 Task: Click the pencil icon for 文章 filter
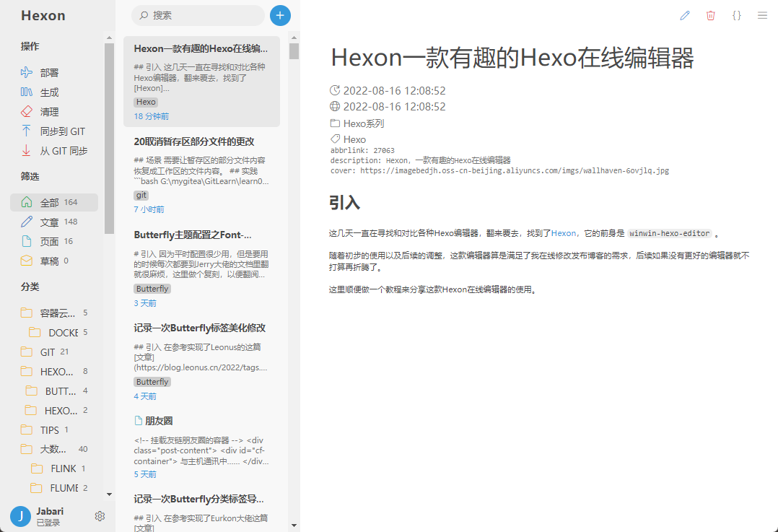pos(26,222)
